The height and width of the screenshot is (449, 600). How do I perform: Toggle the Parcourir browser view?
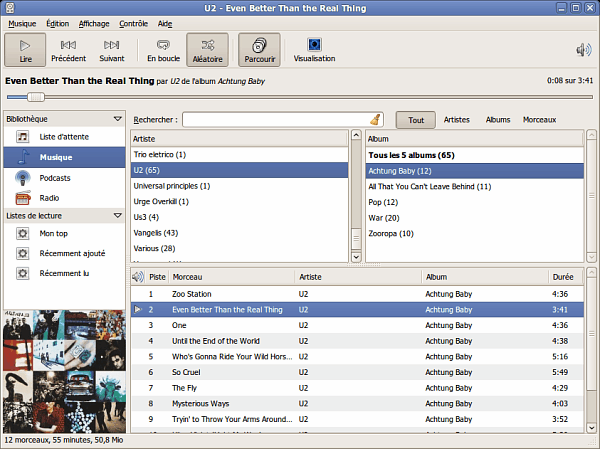[259, 50]
